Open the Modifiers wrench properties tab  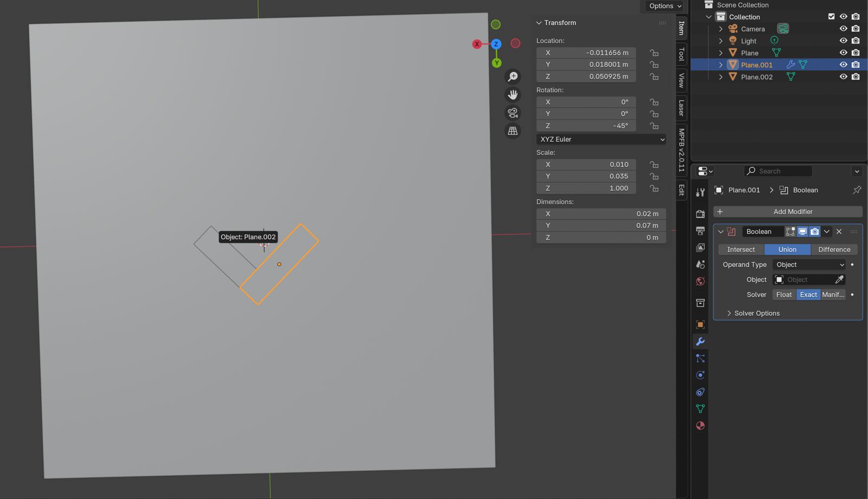700,342
